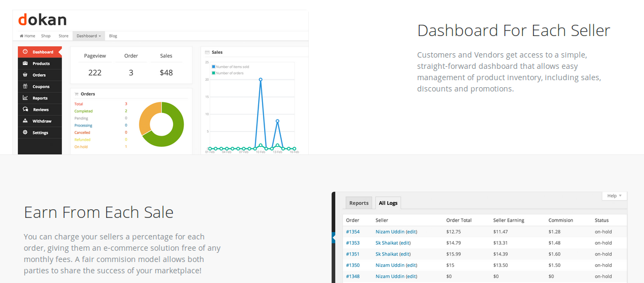
Task: Click the On hold order status row
Action: point(101,146)
